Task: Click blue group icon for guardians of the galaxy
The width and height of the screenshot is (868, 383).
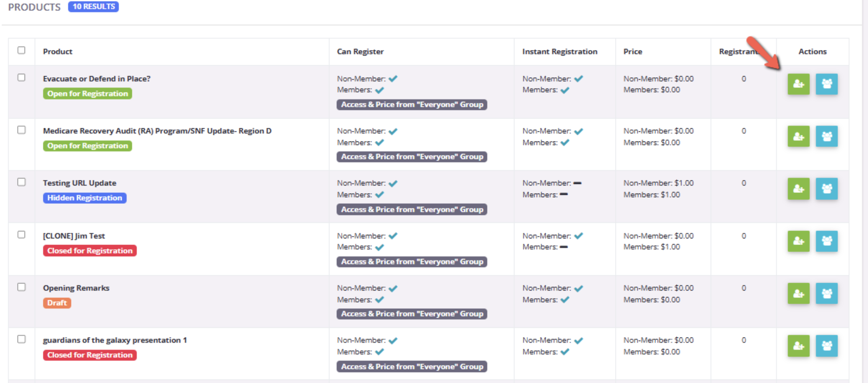Action: coord(826,346)
